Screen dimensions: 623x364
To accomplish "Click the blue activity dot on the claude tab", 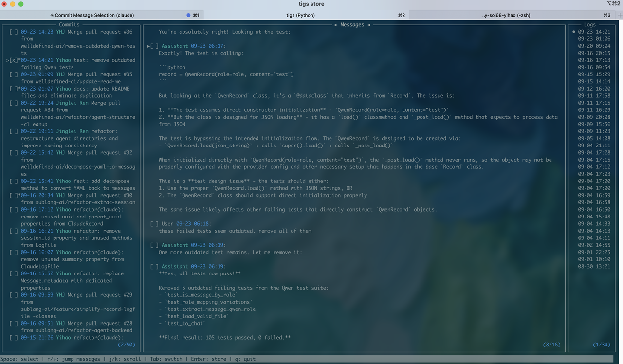I will click(189, 15).
